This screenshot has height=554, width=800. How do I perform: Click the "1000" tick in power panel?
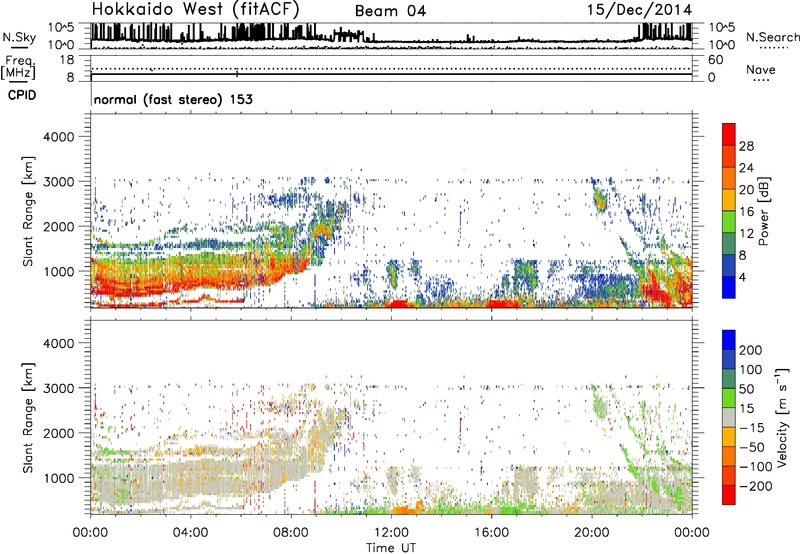pos(59,271)
